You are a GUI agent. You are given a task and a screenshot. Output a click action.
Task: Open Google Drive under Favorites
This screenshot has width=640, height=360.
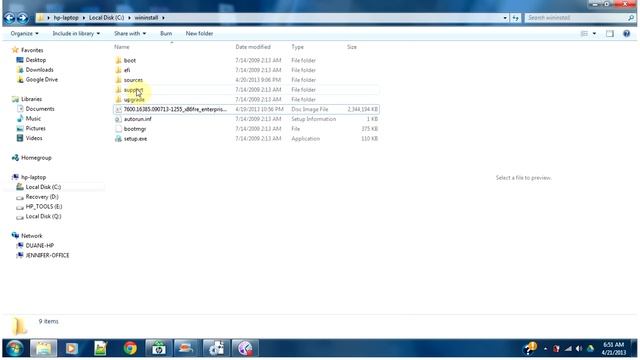pos(41,80)
